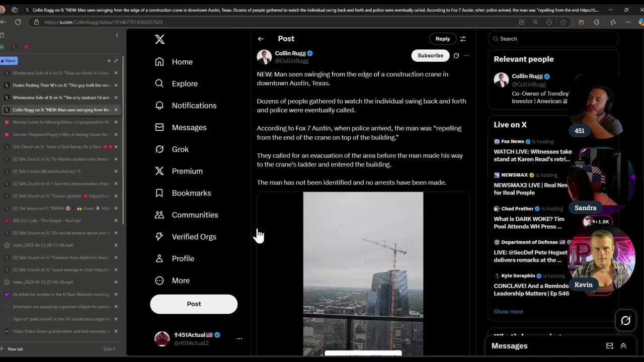Open the Copilot icon in the toolbar

click(x=641, y=22)
